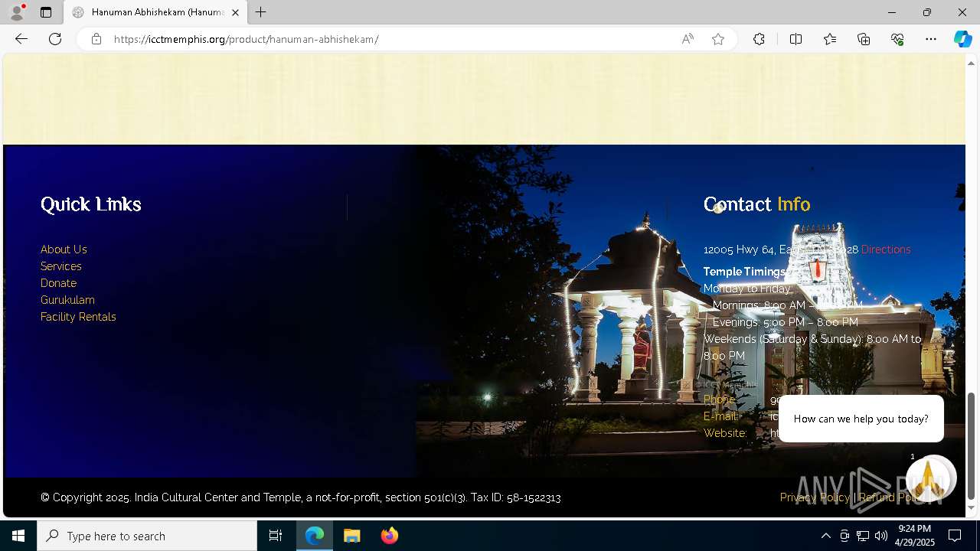Open Copilot sidebar
Screen dimensions: 980x551
tap(962, 39)
